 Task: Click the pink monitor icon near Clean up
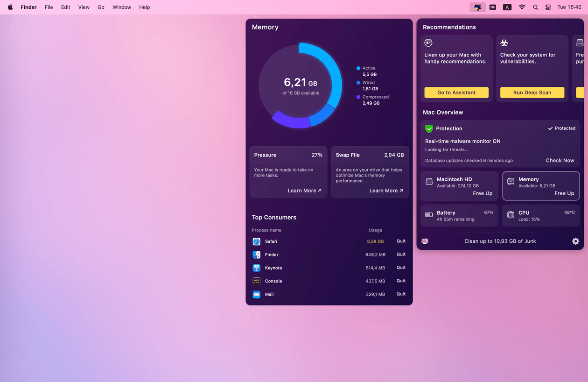425,241
